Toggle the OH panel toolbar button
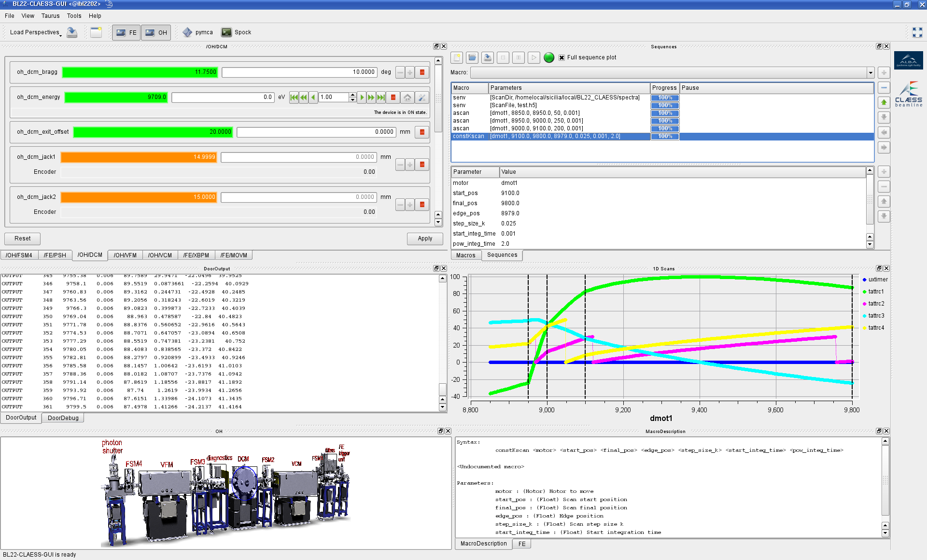Screen dimensions: 927x560 (156, 32)
